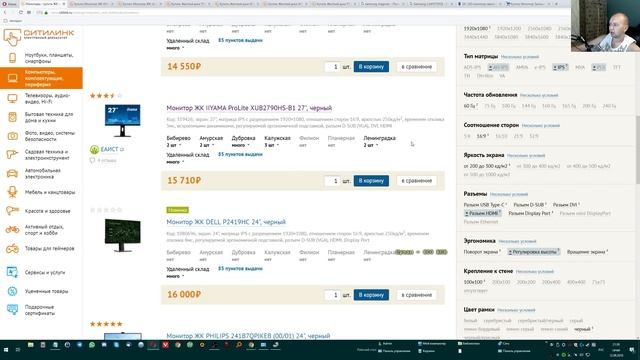The image size is (640, 360).
Task: Click the five-star rating above PHILIPS monitor
Action: pos(106,324)
